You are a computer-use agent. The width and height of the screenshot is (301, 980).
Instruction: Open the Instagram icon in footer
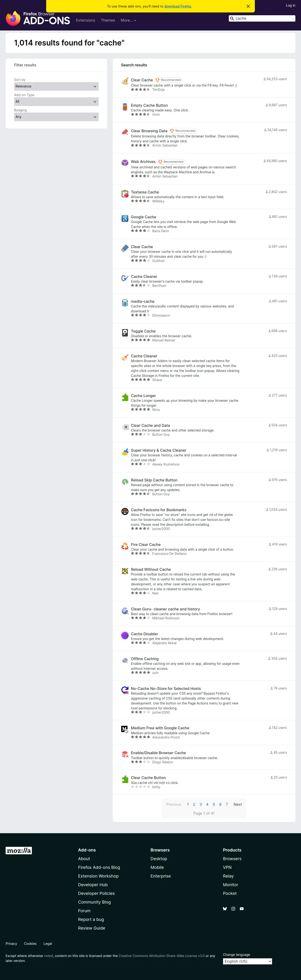click(x=233, y=909)
